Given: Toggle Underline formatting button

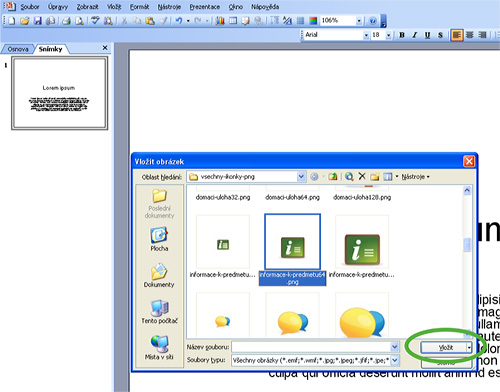Looking at the screenshot, I should pyautogui.click(x=427, y=35).
